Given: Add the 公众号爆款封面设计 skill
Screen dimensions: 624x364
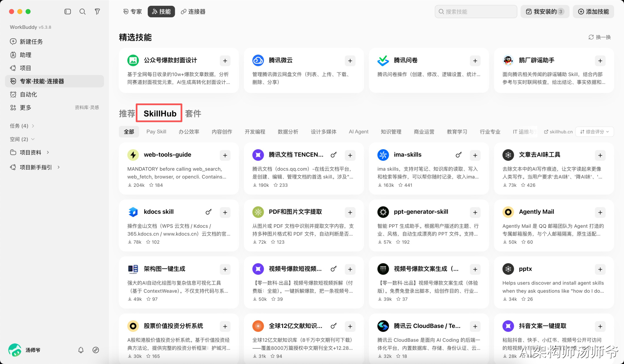Looking at the screenshot, I should (x=225, y=61).
